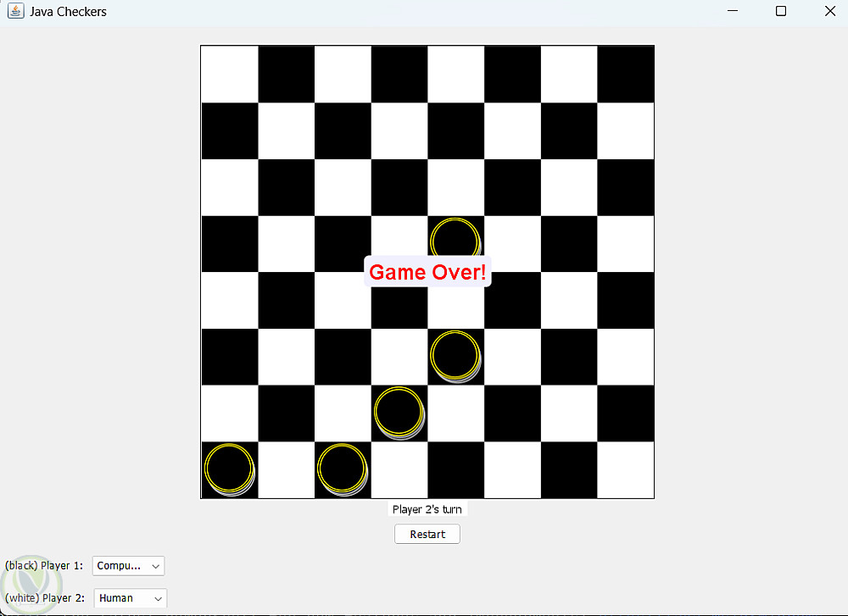This screenshot has width=848, height=616.
Task: Select the bottom-row checker in the third column
Action: [343, 469]
